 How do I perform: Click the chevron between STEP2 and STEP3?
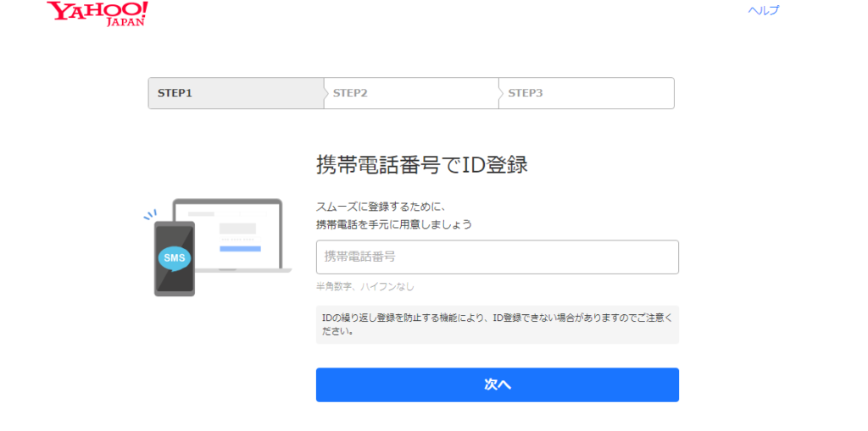pos(499,93)
